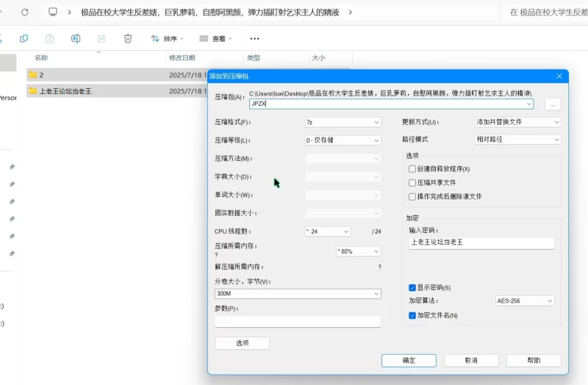Click the folder icon of the row named 2
The image size is (588, 385).
click(33, 75)
